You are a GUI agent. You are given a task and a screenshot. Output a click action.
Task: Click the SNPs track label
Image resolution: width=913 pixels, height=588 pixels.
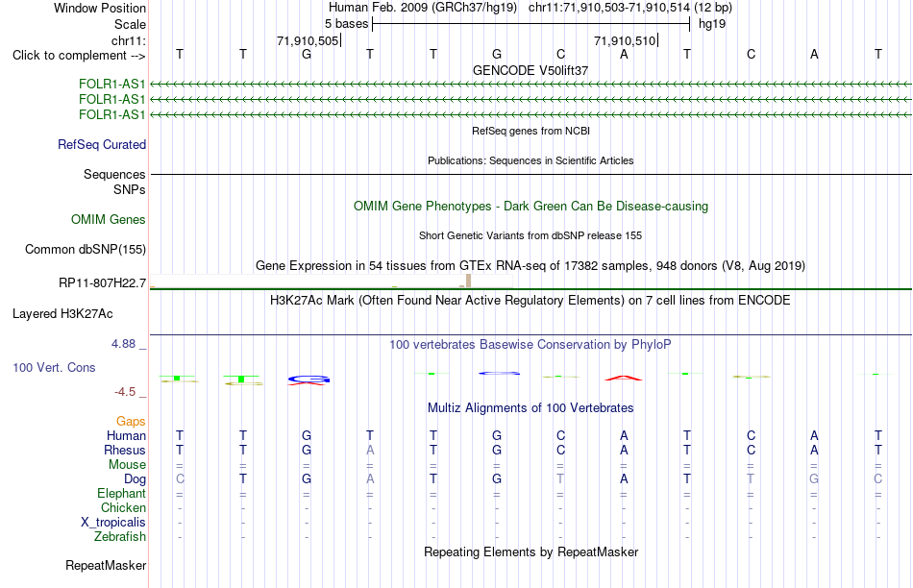130,189
